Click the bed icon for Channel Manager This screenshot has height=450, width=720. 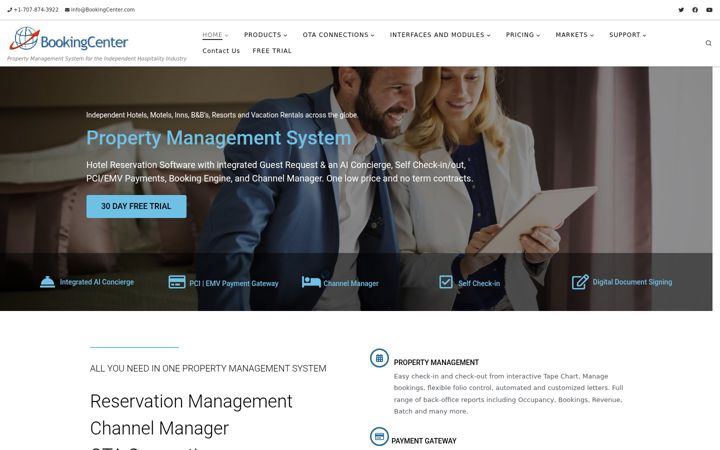[311, 282]
